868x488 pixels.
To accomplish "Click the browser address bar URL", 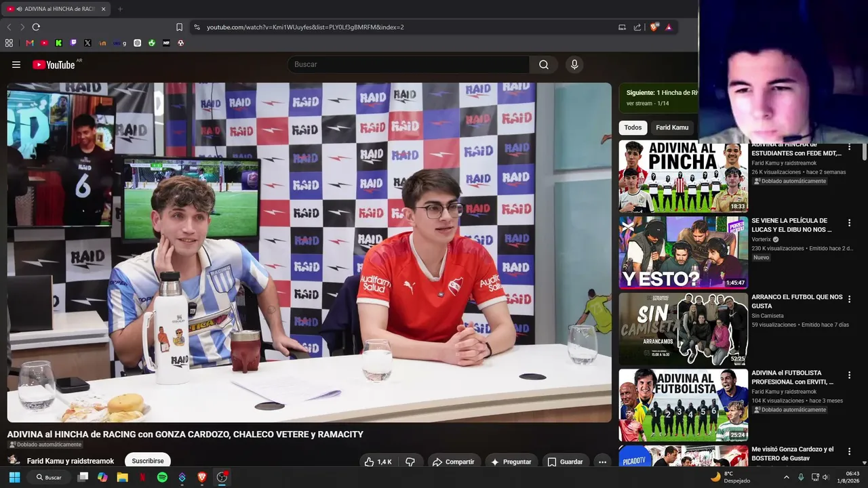I will pos(305,27).
